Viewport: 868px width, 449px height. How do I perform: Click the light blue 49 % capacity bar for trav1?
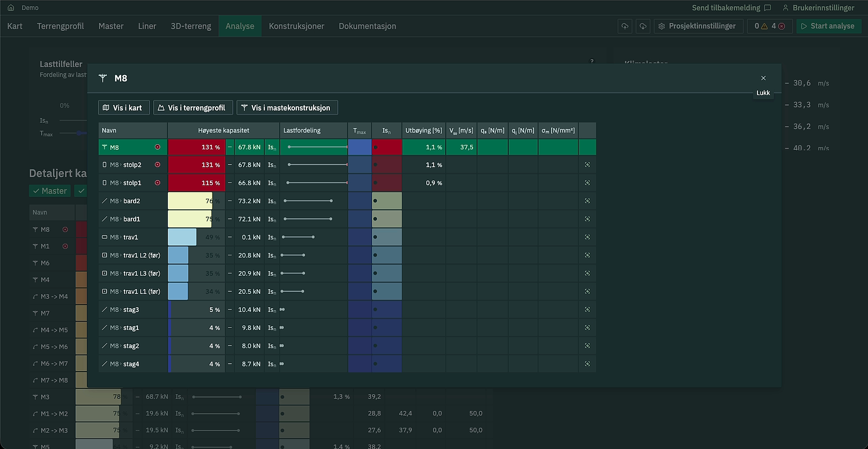click(182, 237)
